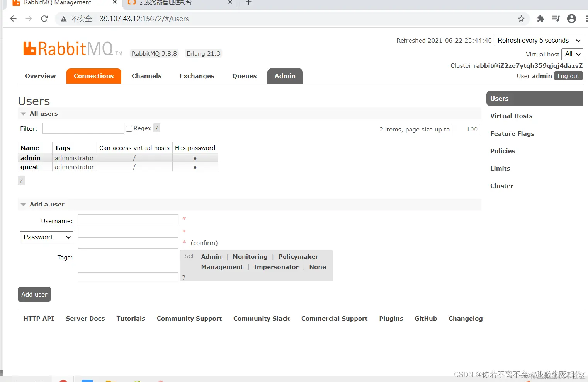
Task: Set the Monitoring tag
Action: click(250, 257)
